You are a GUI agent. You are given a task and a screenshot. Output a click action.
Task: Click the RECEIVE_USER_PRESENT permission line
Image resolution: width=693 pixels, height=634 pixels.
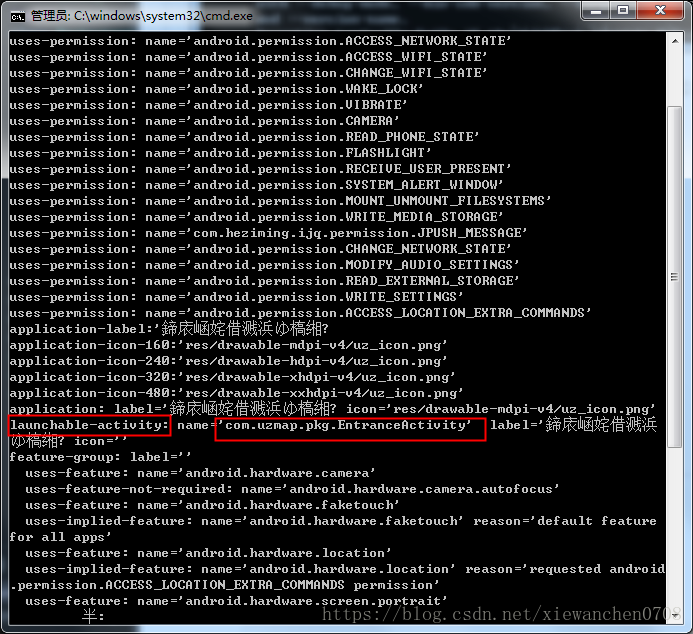260,169
